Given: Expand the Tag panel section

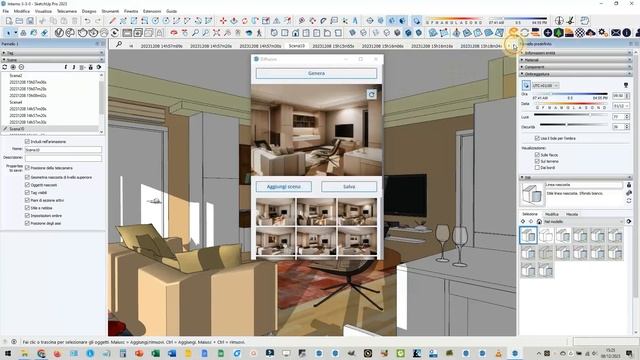Looking at the screenshot, I should pyautogui.click(x=52, y=53).
